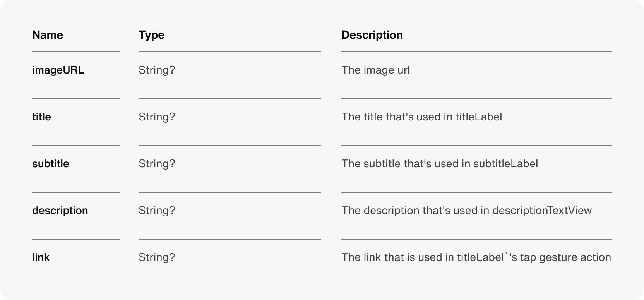Click the tap gesture action description
The width and height of the screenshot is (644, 300).
pyautogui.click(x=476, y=257)
